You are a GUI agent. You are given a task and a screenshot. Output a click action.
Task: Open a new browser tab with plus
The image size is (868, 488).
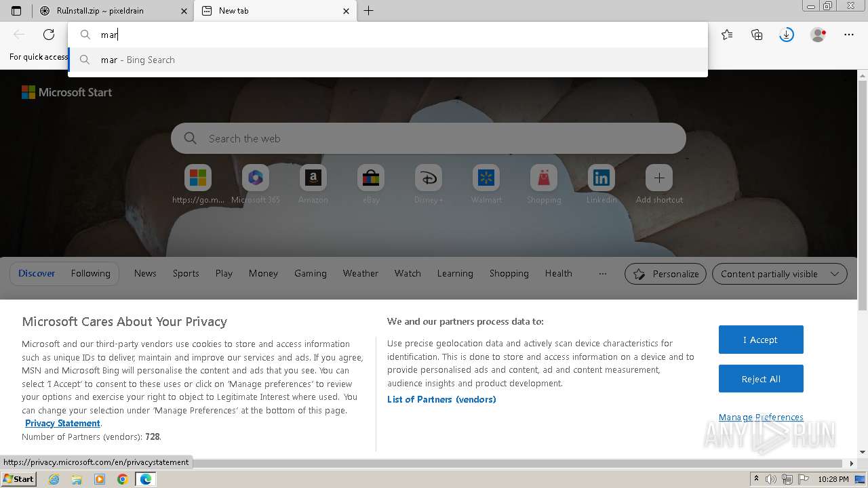point(369,11)
